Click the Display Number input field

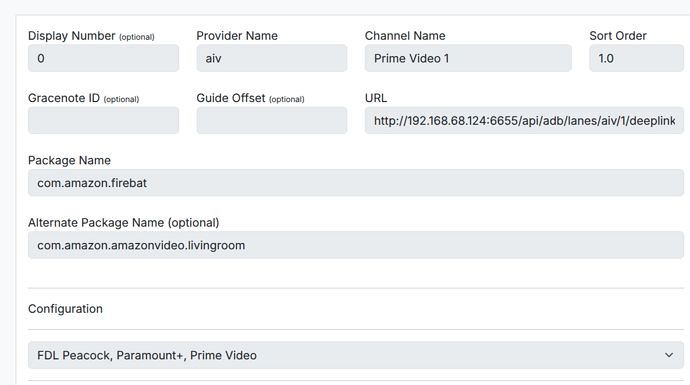(103, 58)
